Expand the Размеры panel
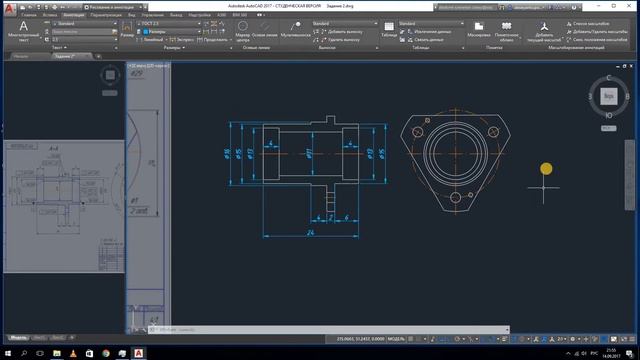 click(x=174, y=48)
